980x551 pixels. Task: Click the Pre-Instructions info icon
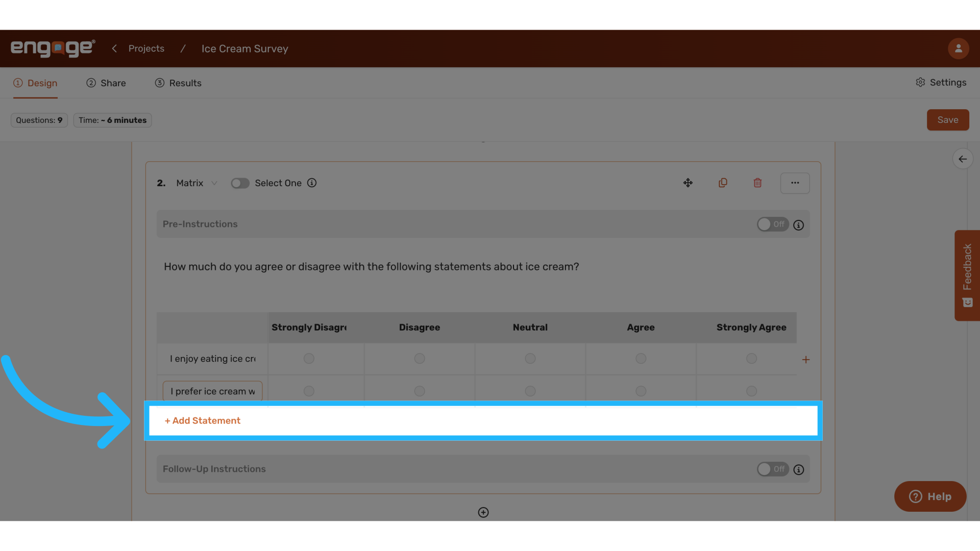tap(799, 225)
